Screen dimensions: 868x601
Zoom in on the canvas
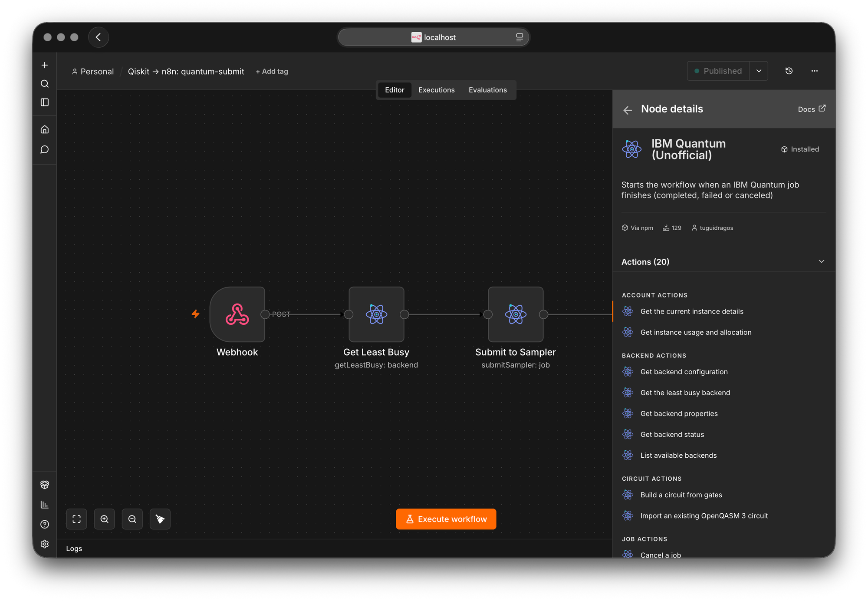pos(105,519)
